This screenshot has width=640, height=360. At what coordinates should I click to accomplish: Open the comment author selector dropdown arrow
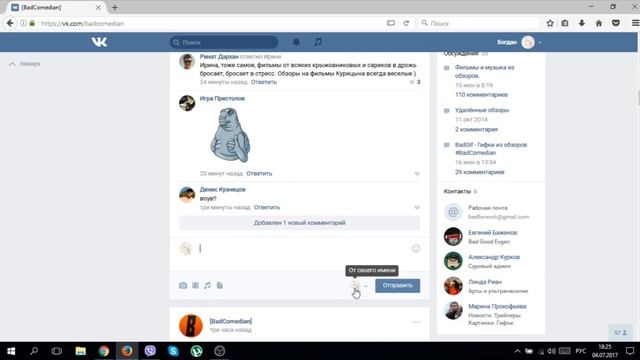click(x=366, y=286)
